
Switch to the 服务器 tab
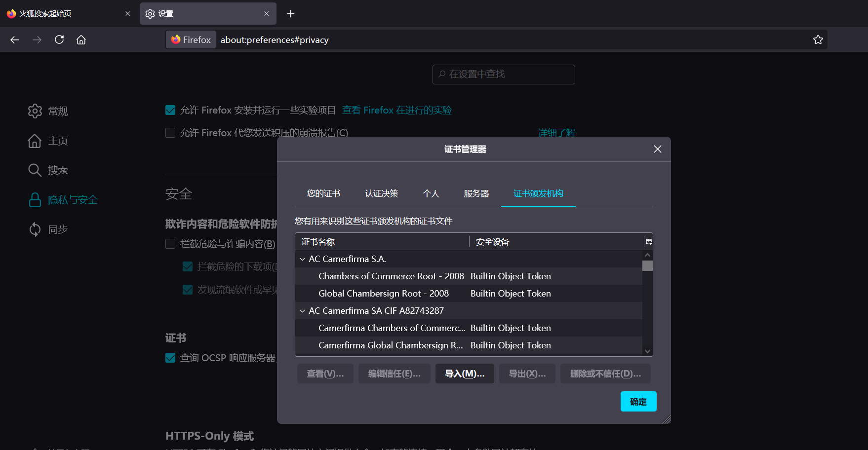pyautogui.click(x=476, y=193)
